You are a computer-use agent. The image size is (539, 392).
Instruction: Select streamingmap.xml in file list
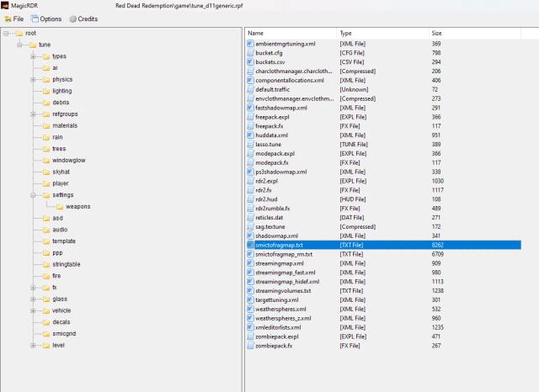pos(280,263)
